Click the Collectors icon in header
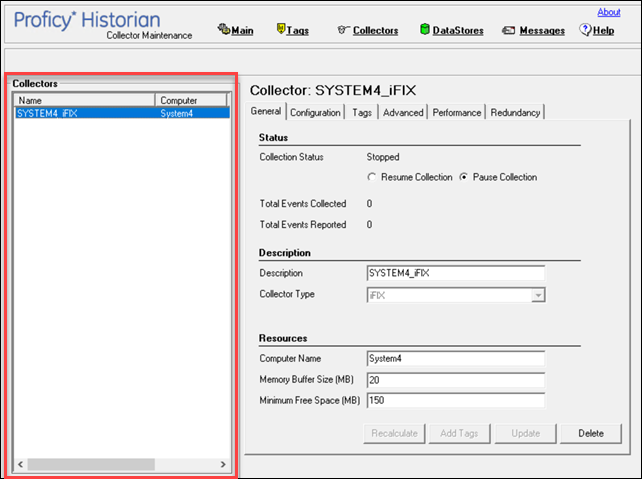 343,29
